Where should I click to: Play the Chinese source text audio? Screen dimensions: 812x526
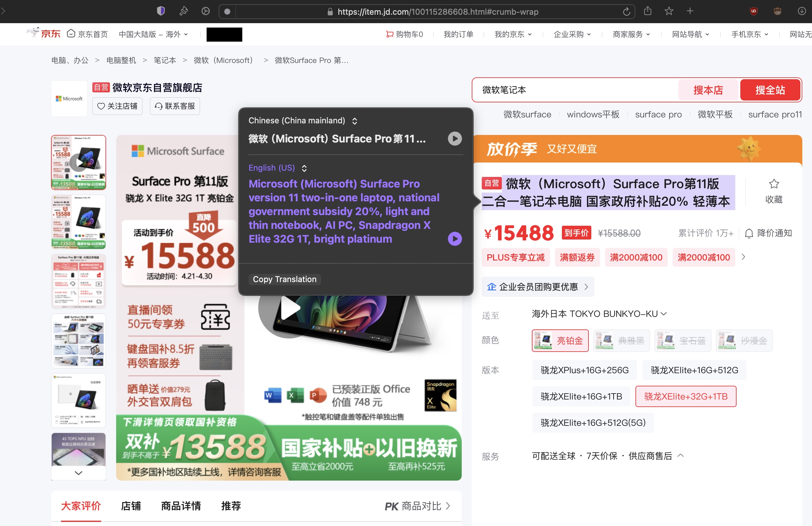[455, 139]
